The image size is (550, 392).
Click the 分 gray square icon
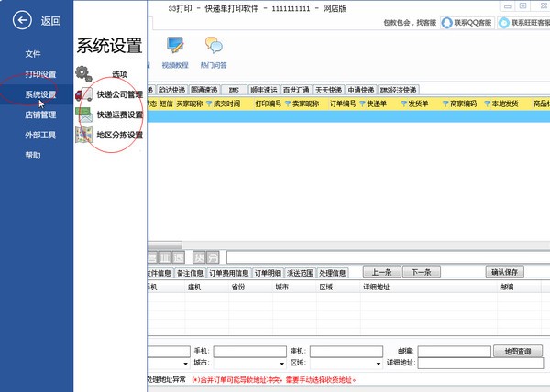click(213, 258)
